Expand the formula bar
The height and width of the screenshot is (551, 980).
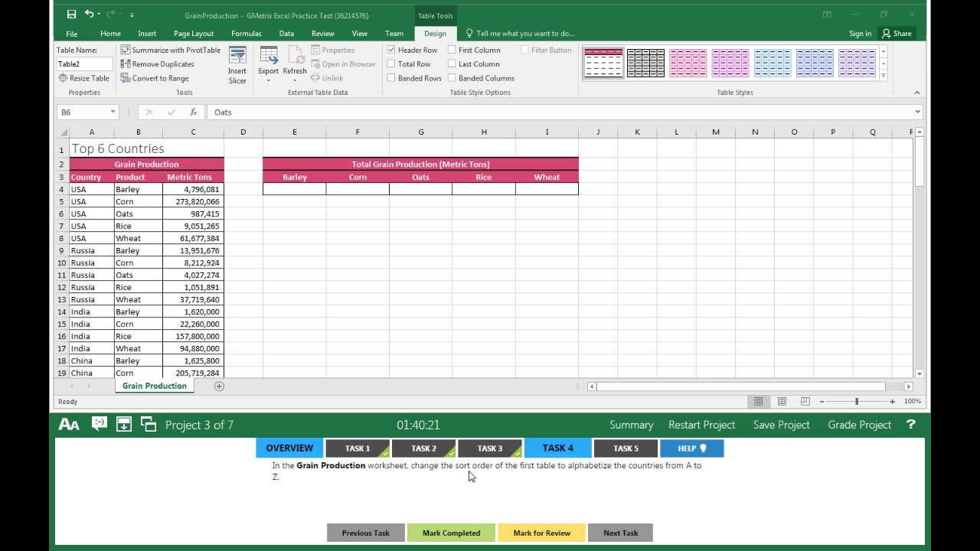coord(916,112)
